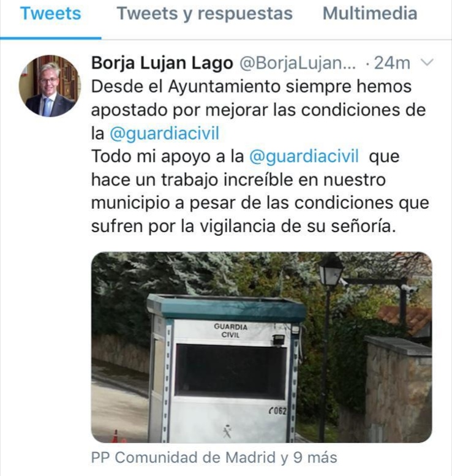This screenshot has height=476, width=452.
Task: Click the Borja Lujan Lago display name
Action: [x=162, y=63]
